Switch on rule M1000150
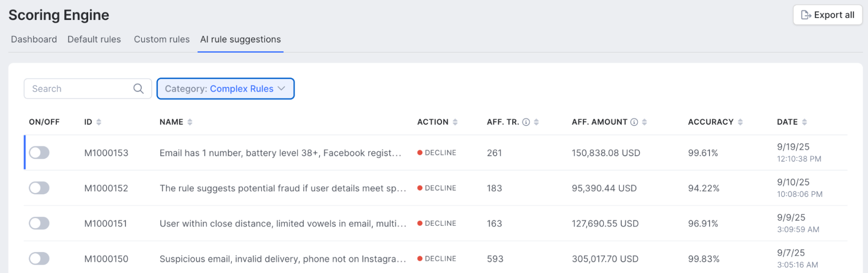 (39, 259)
